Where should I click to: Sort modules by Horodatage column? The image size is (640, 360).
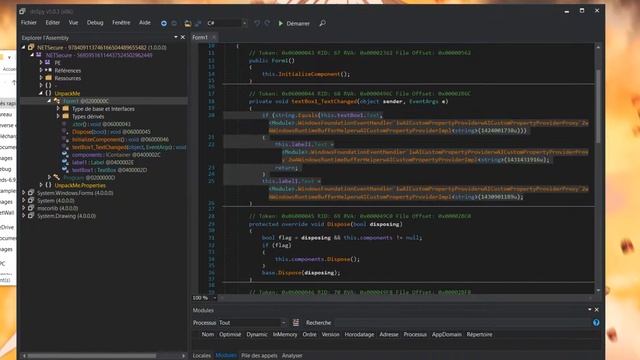tap(359, 334)
